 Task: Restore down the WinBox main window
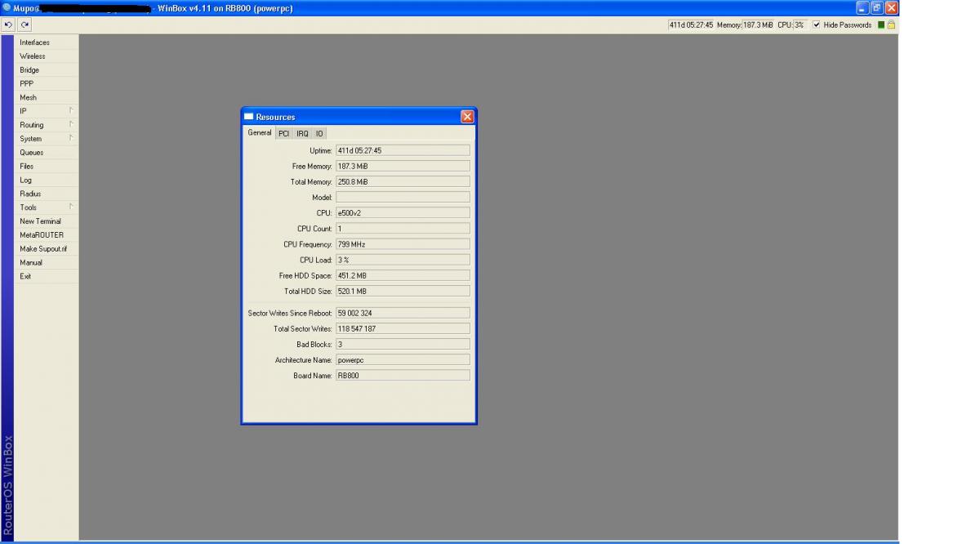(x=876, y=8)
